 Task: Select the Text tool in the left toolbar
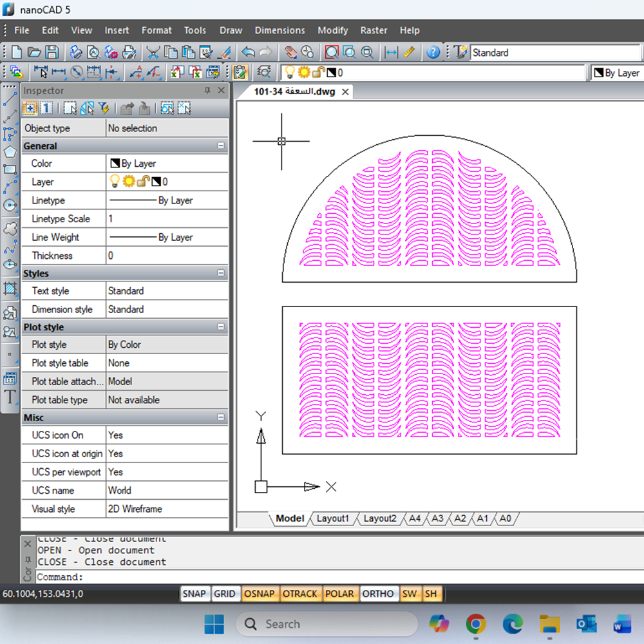(x=10, y=397)
